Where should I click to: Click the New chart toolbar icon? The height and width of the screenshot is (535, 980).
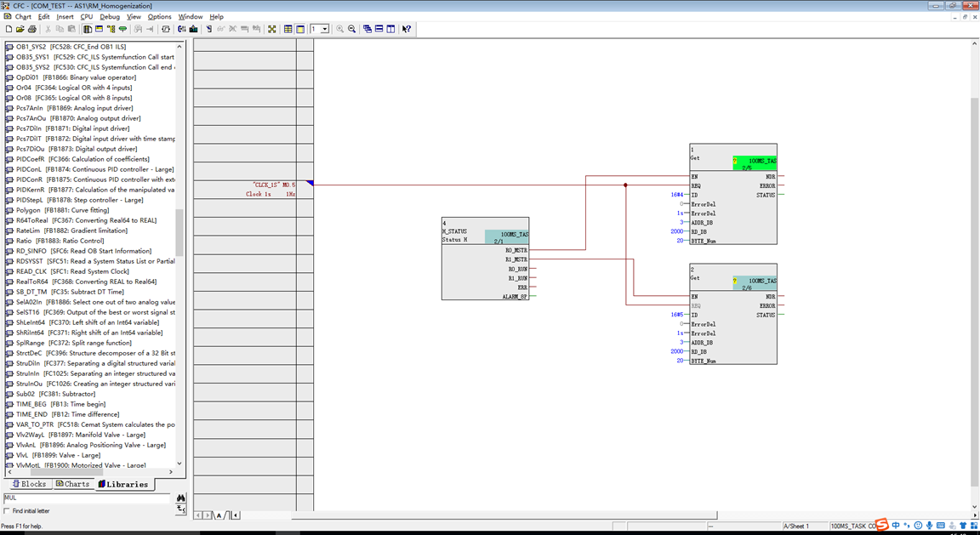(9, 29)
